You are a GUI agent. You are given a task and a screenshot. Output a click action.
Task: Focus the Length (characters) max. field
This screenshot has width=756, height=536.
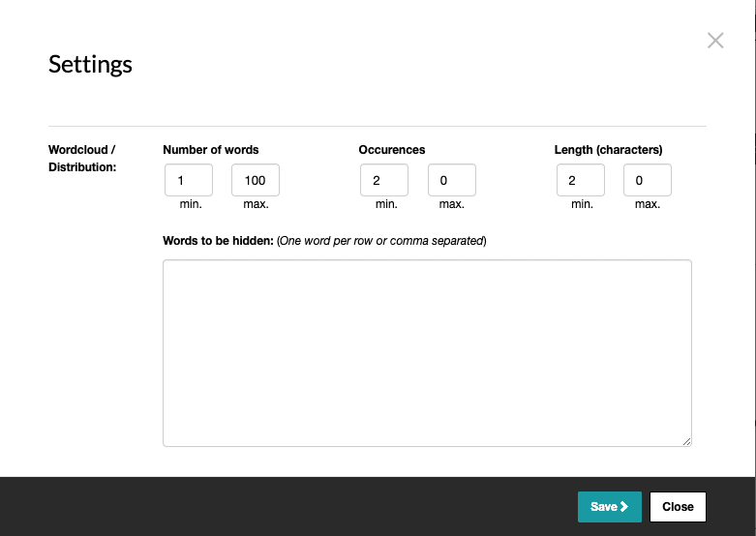point(648,180)
